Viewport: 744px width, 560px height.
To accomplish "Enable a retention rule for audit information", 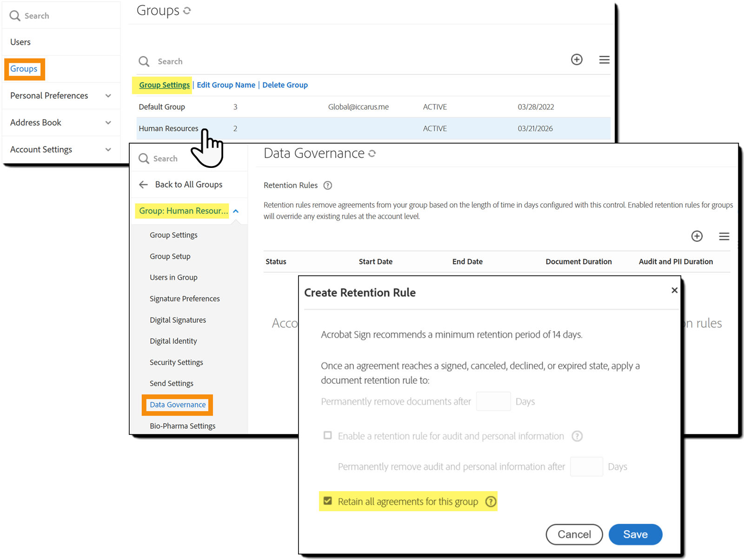I will (x=328, y=436).
